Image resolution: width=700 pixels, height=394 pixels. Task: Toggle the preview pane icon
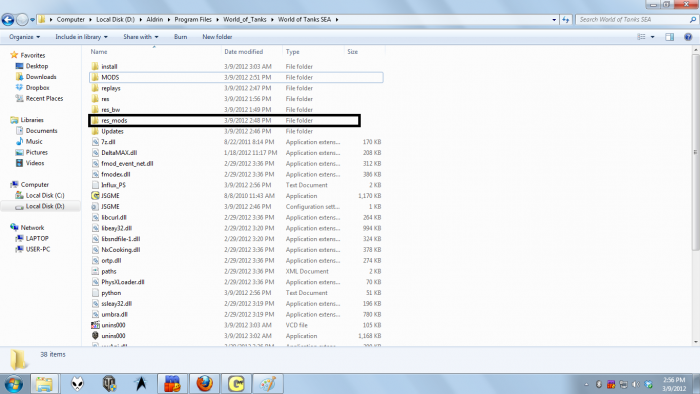click(x=669, y=37)
